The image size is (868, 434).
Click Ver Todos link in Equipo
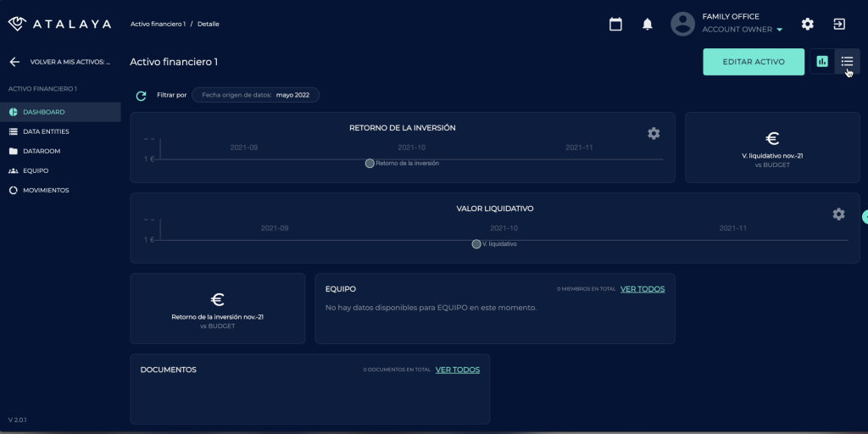click(x=643, y=289)
